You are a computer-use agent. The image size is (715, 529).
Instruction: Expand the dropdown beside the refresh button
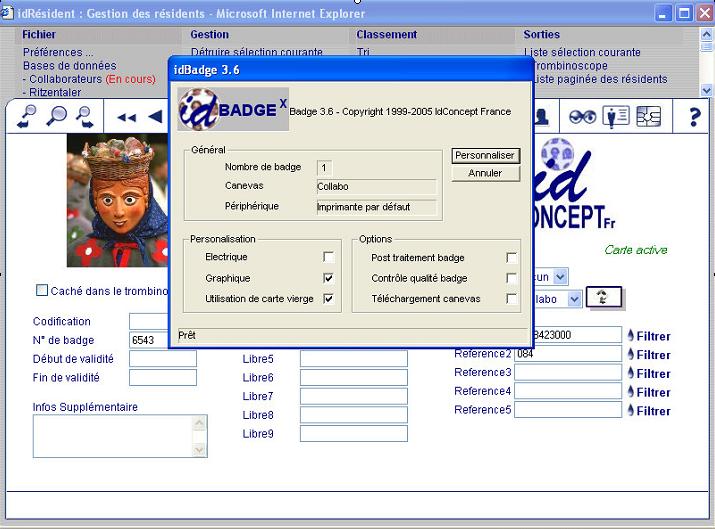click(574, 298)
